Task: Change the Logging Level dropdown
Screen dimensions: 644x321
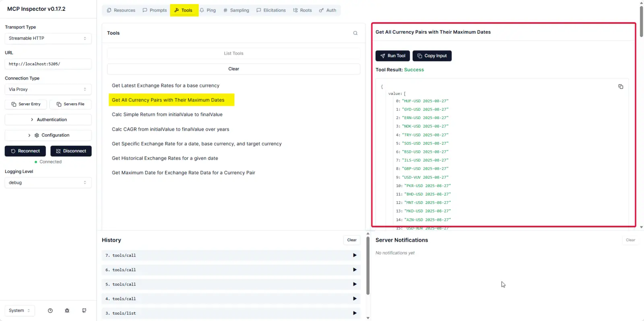Action: [48, 183]
